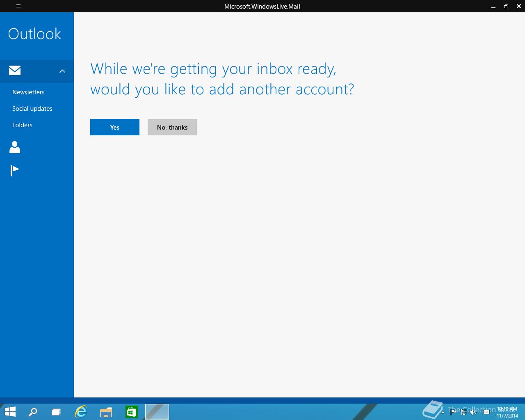This screenshot has height=420, width=525.
Task: Open touch keyboard tray icon
Action: point(486,412)
